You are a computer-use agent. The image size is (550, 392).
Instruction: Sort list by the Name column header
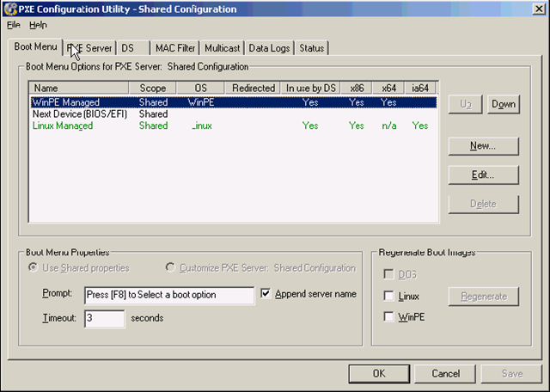[79, 88]
